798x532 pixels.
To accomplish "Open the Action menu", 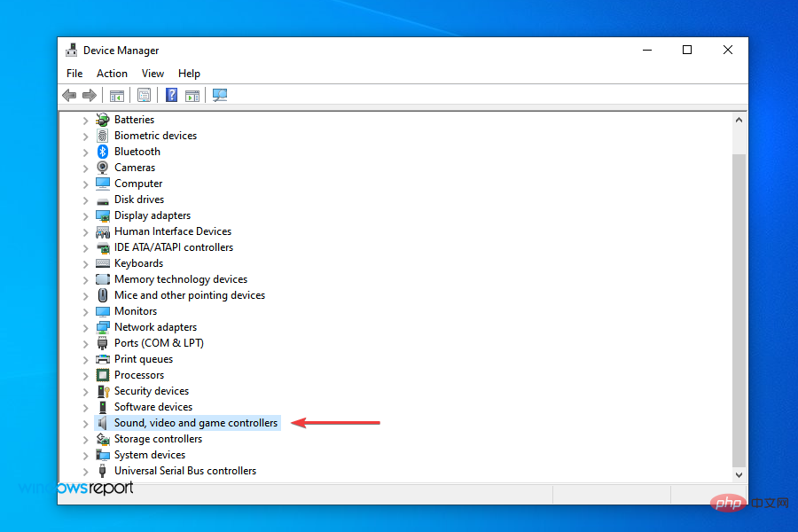I will 112,73.
